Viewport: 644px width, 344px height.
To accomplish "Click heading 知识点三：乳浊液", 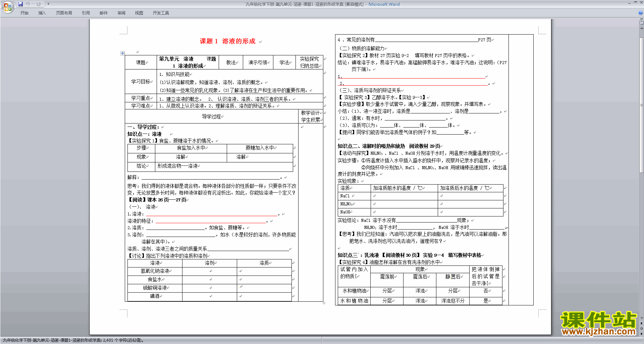I will [358, 255].
